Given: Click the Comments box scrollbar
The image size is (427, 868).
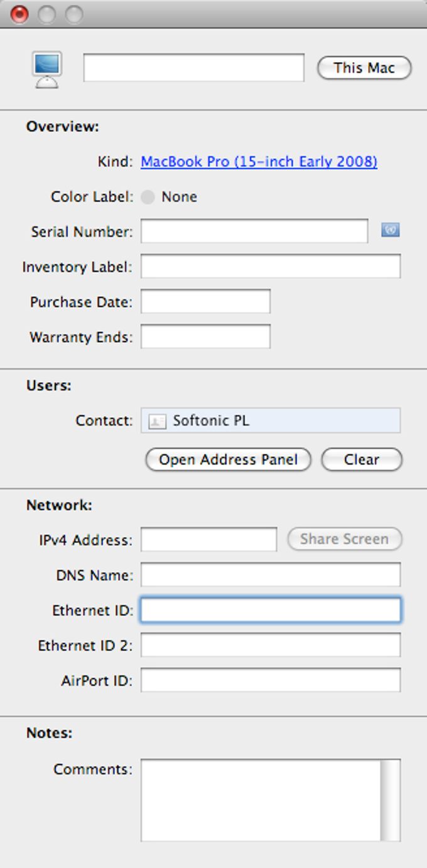Looking at the screenshot, I should tap(391, 800).
